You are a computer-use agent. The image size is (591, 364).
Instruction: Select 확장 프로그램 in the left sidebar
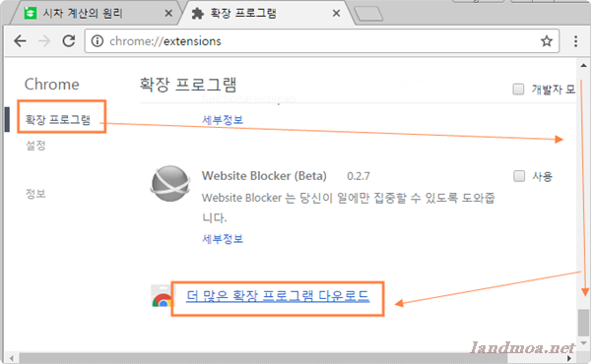tap(58, 120)
